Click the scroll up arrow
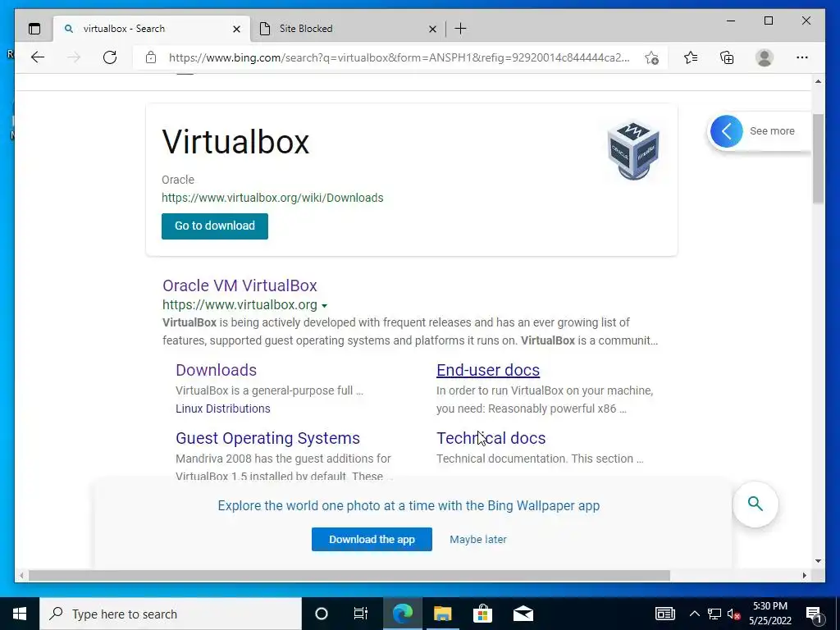840x630 pixels. pos(818,81)
